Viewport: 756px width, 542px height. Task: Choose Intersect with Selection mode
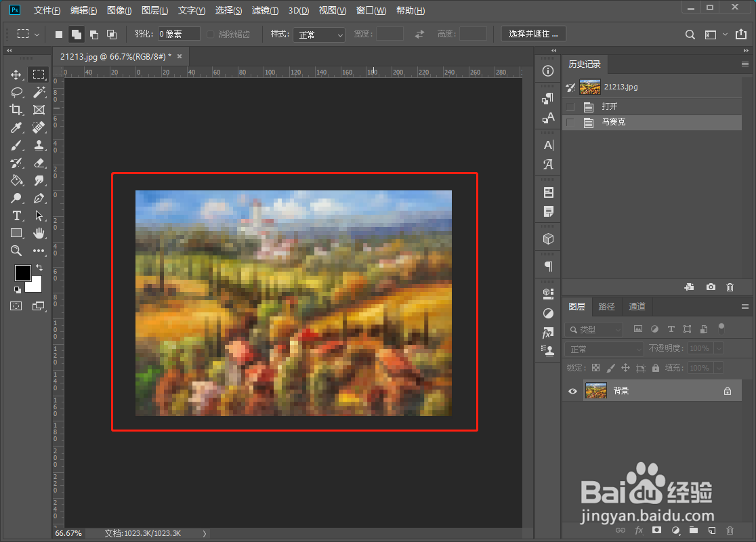coord(111,35)
